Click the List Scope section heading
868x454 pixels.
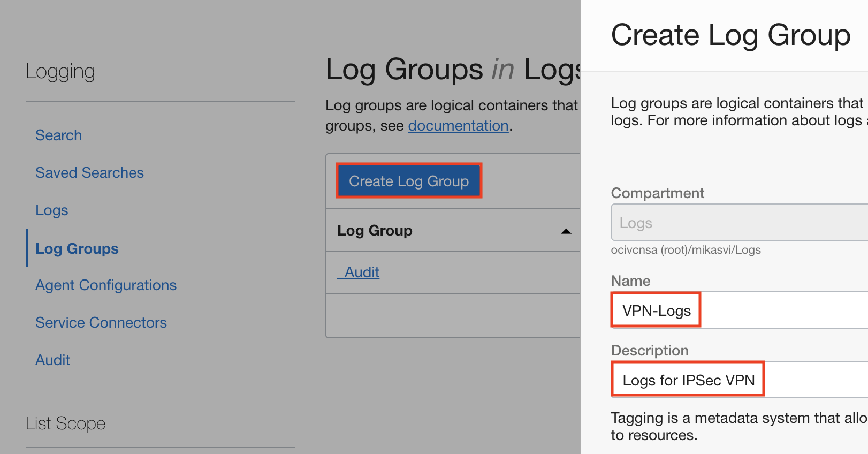coord(65,423)
